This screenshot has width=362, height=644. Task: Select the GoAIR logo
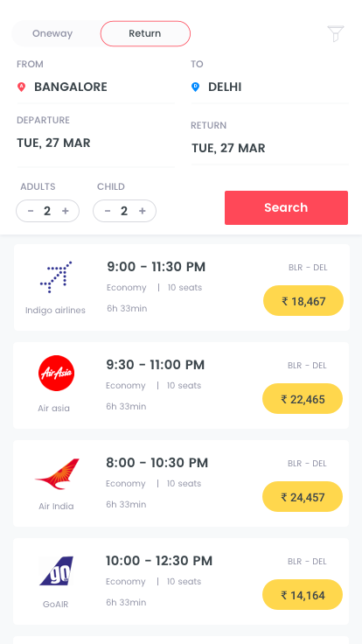[x=56, y=570]
